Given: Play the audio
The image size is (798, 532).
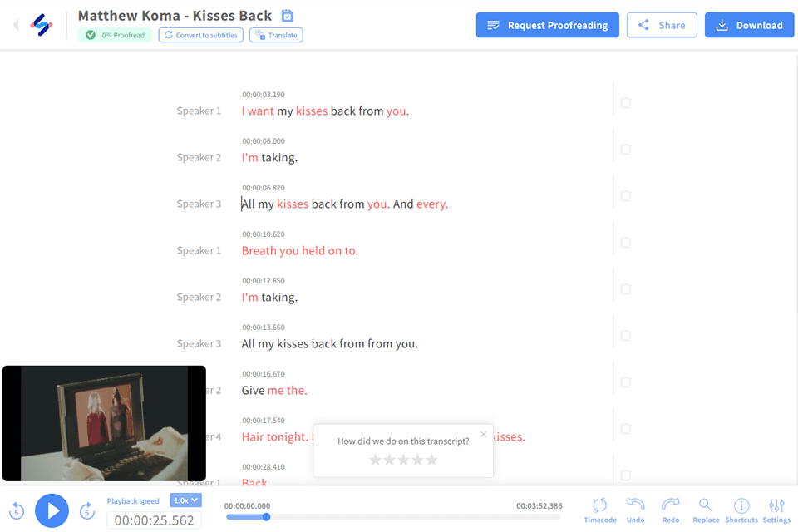Looking at the screenshot, I should (x=52, y=510).
